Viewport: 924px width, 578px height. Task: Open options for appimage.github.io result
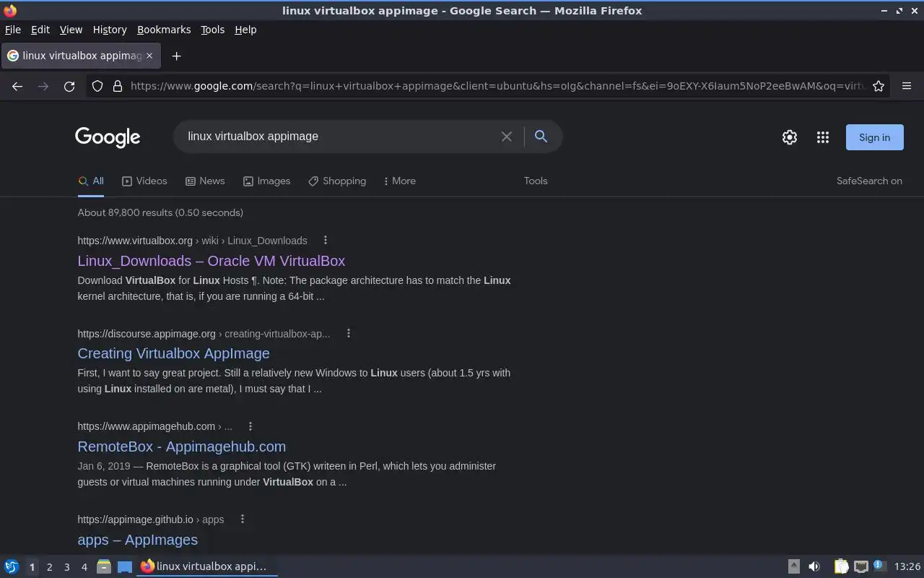click(x=242, y=519)
